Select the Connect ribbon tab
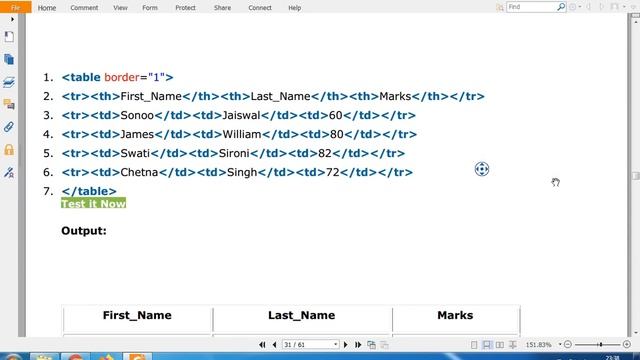Image resolution: width=640 pixels, height=360 pixels. pyautogui.click(x=260, y=8)
